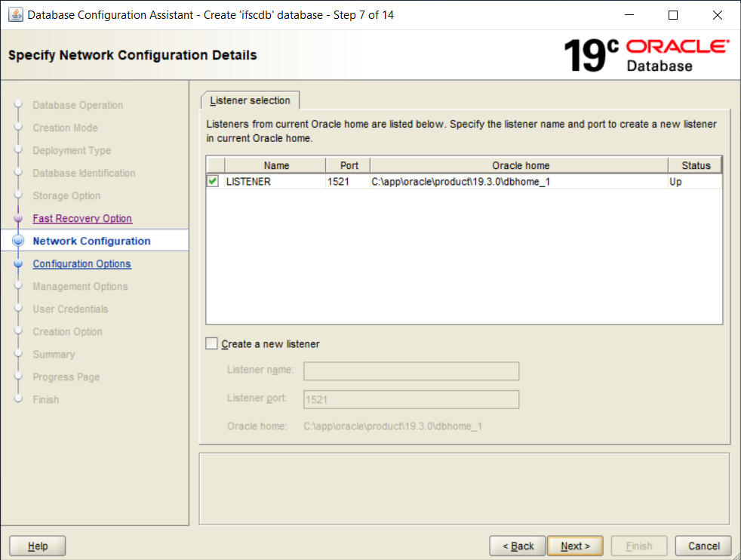The image size is (741, 560).
Task: Go to the Configuration Options step link
Action: [81, 264]
